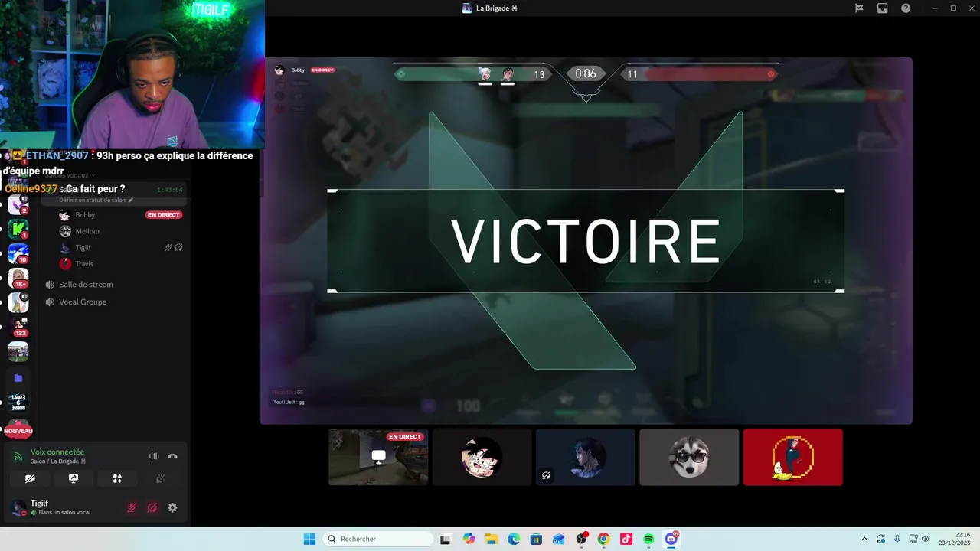
Task: Open Tigilf user profile avatar in panel
Action: [x=18, y=507]
